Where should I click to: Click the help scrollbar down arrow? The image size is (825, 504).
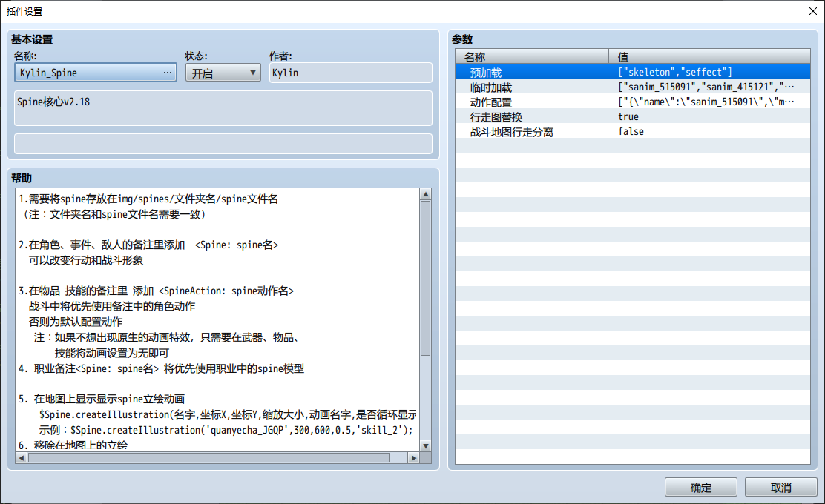[426, 445]
